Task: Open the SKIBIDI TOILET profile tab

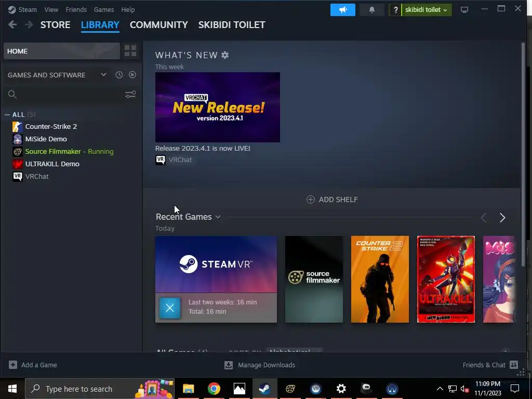Action: point(232,25)
